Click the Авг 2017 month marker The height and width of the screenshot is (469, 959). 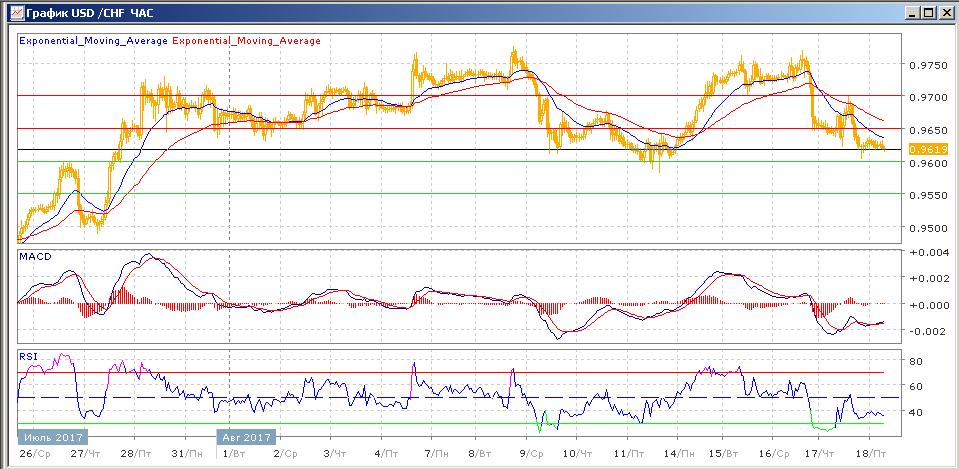coord(246,437)
